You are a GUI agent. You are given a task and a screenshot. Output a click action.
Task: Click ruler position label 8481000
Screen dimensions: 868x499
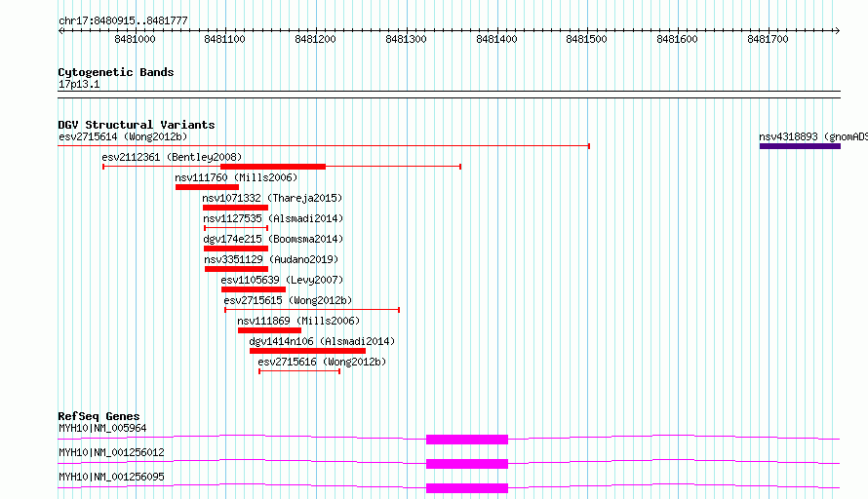[x=135, y=39]
